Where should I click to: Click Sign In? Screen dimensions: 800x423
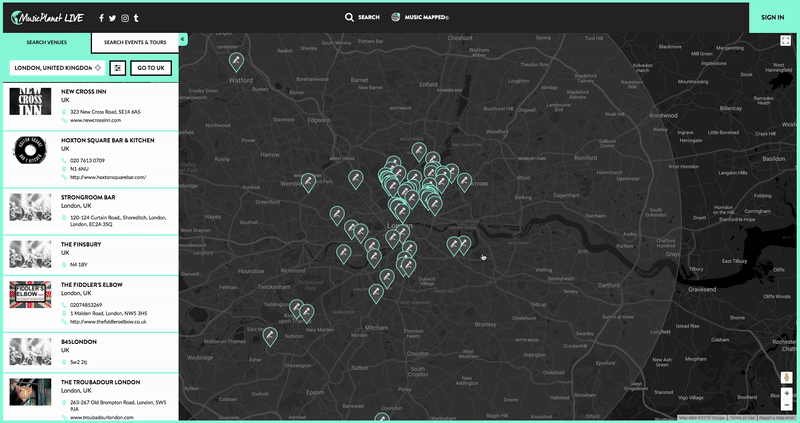[x=772, y=17]
